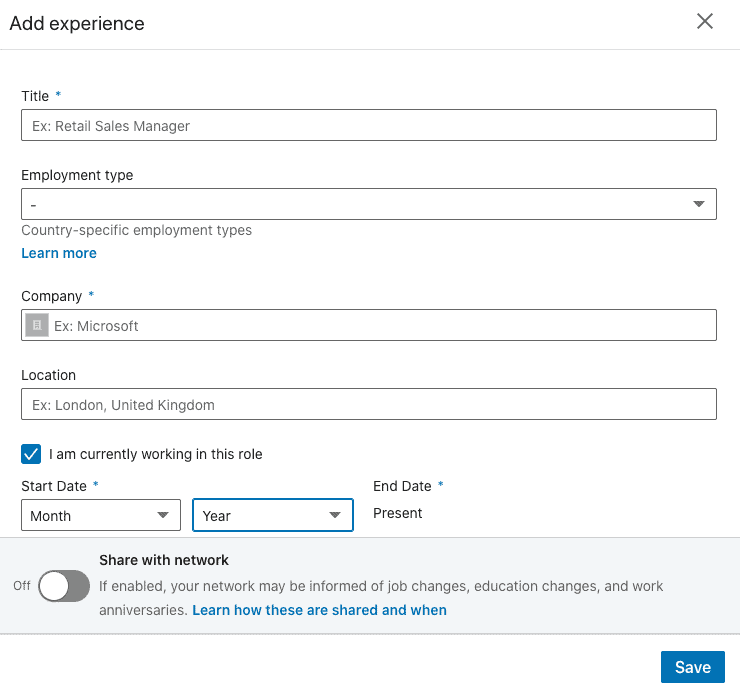Click the Start Date label
The width and height of the screenshot is (740, 696).
[54, 486]
